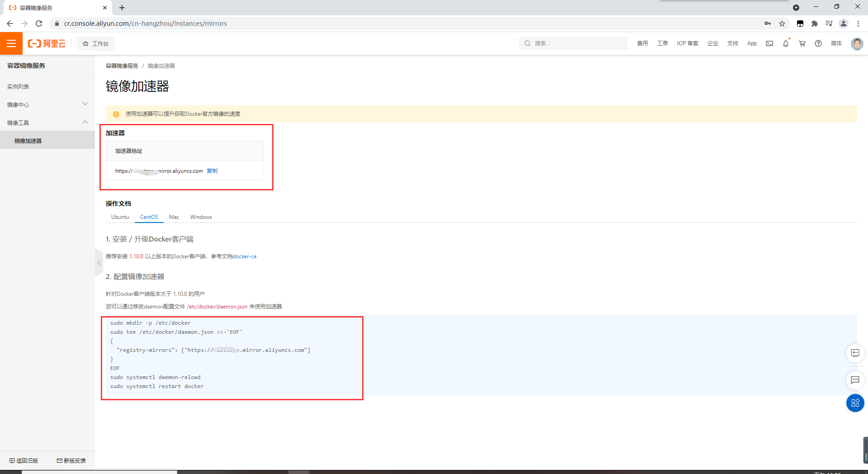Image resolution: width=868 pixels, height=474 pixels.
Task: Open the 工作台 workbench button
Action: (95, 43)
